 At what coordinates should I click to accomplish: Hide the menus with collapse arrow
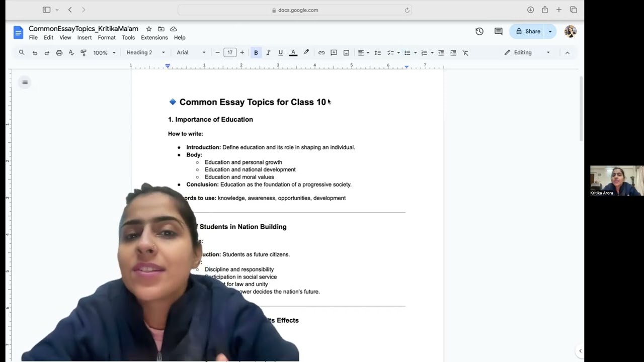(567, 52)
